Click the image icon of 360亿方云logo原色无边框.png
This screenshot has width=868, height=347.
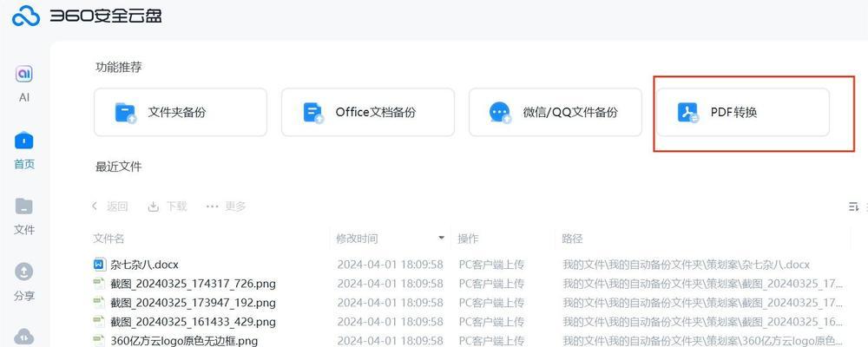pos(99,340)
